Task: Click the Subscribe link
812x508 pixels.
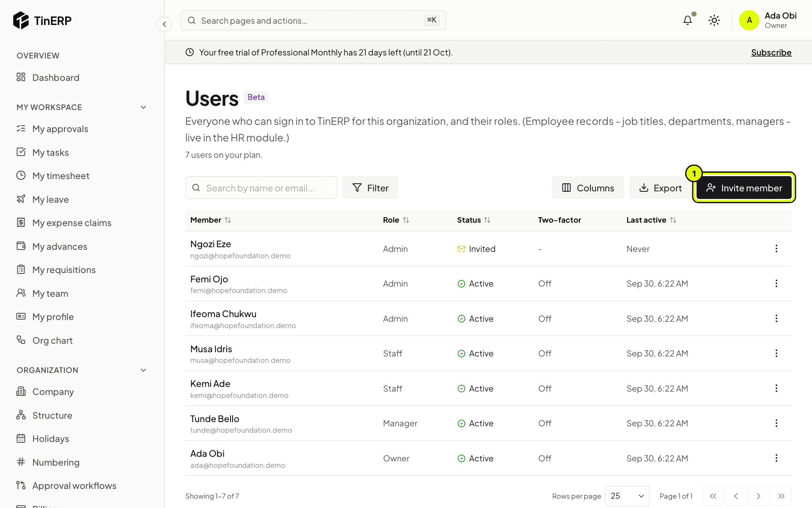Action: (x=771, y=52)
